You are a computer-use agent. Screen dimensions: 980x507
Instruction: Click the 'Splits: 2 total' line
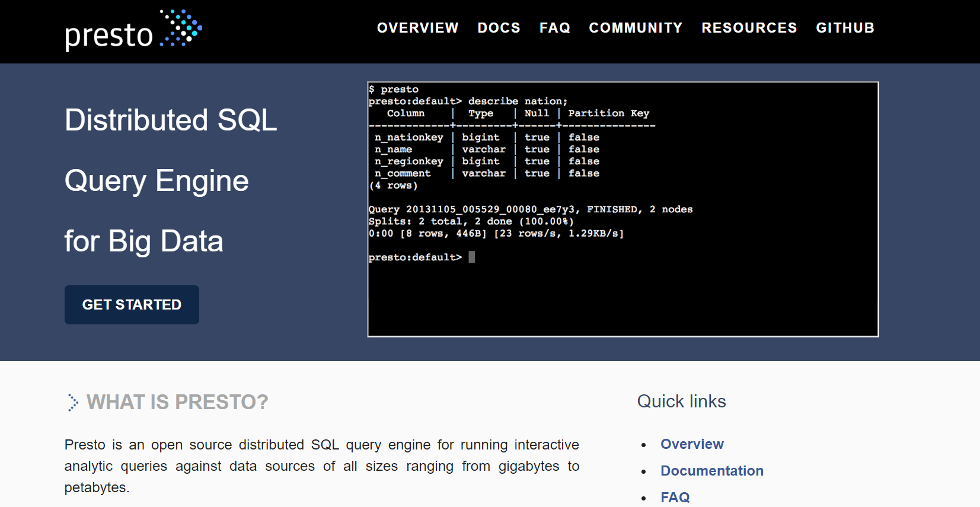click(x=471, y=221)
